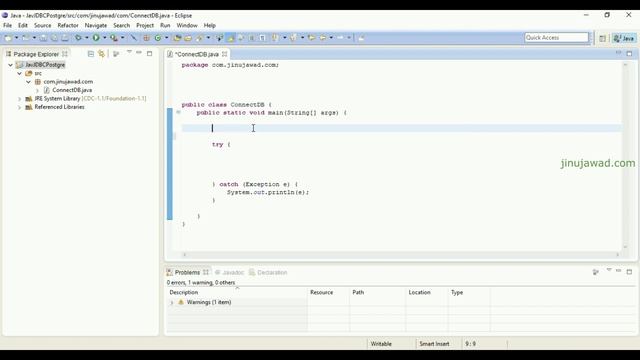
Task: Fold the main method with collapse marker
Action: (x=178, y=112)
